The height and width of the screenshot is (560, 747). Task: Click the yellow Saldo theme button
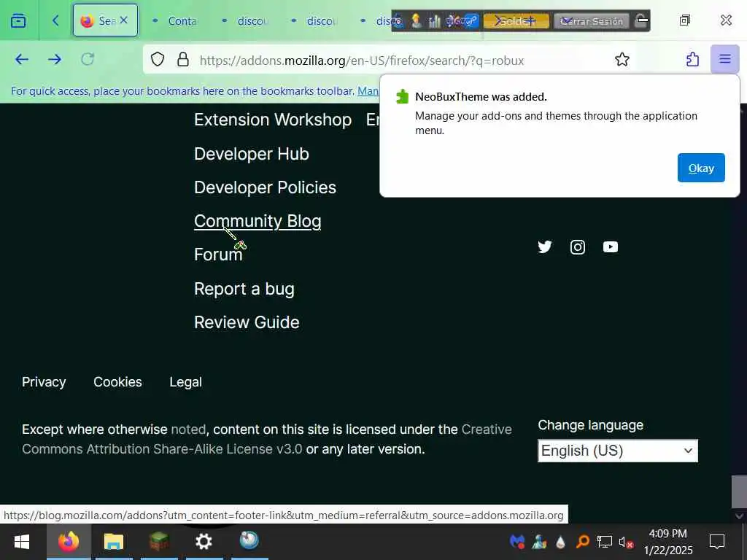(x=516, y=21)
